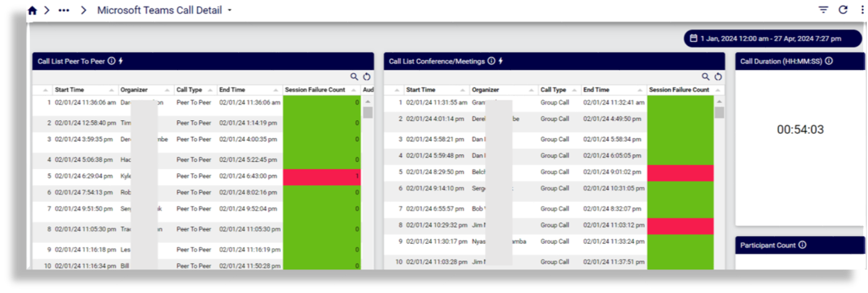Image resolution: width=868 pixels, height=293 pixels.
Task: Go to the home breadcrumb icon
Action: tap(33, 11)
